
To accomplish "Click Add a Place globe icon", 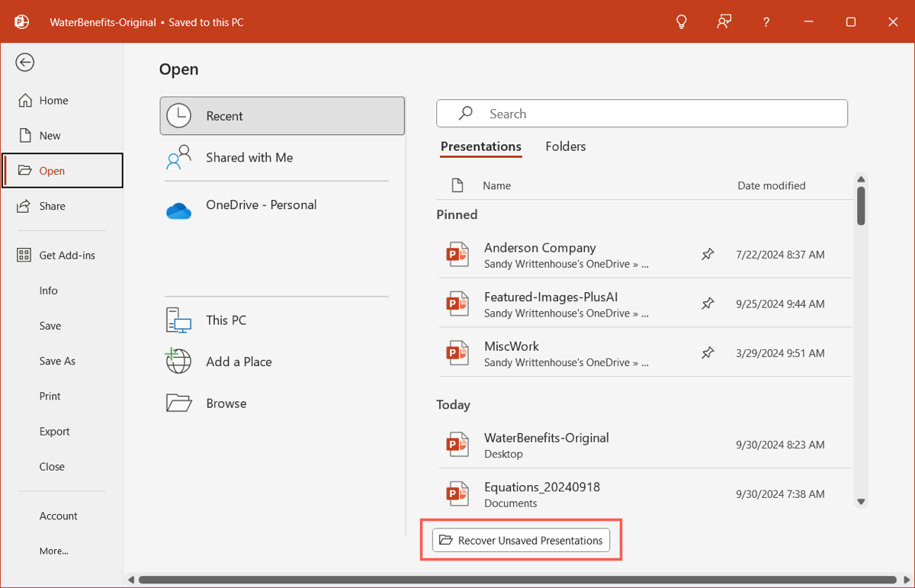I will click(178, 361).
